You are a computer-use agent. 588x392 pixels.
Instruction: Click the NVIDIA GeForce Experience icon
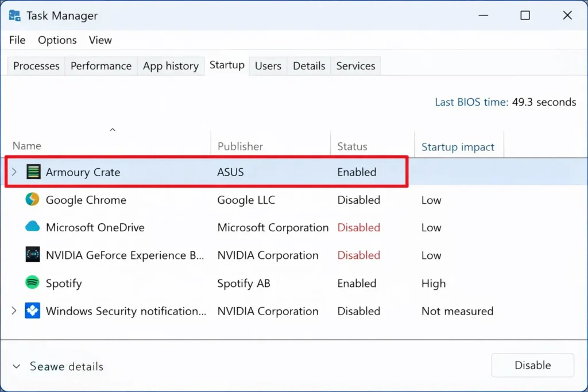(x=33, y=255)
